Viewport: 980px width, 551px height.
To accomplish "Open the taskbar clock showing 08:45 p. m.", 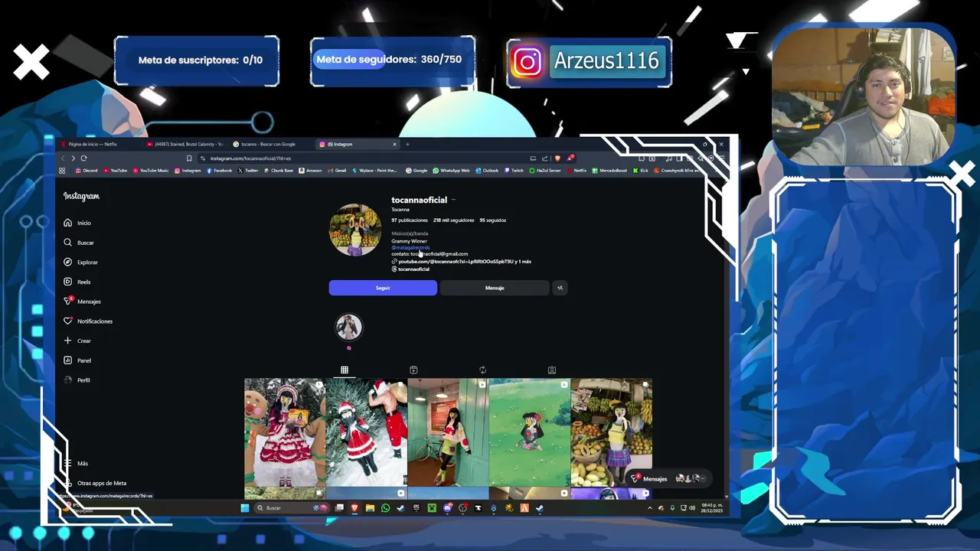I will tap(712, 508).
